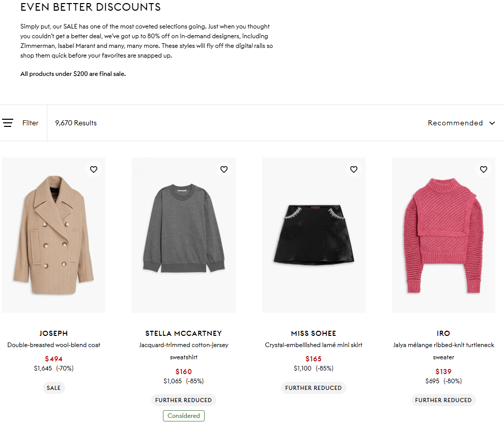Open the Filter panel label
Viewport: 504px width, 423px height.
[31, 123]
